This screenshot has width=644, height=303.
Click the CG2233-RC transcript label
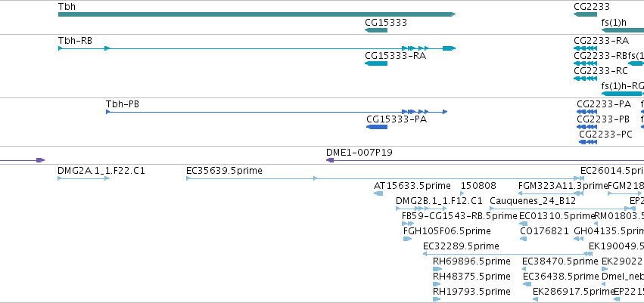tap(601, 71)
